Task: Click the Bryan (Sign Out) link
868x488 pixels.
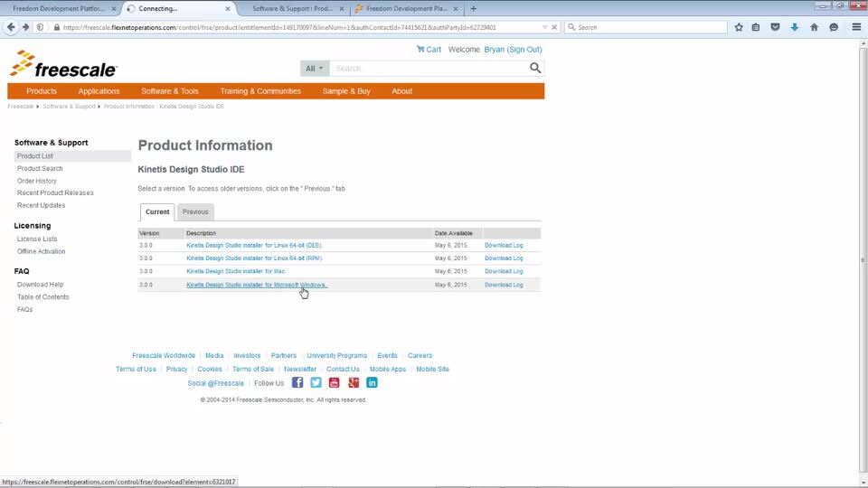Action: point(513,49)
